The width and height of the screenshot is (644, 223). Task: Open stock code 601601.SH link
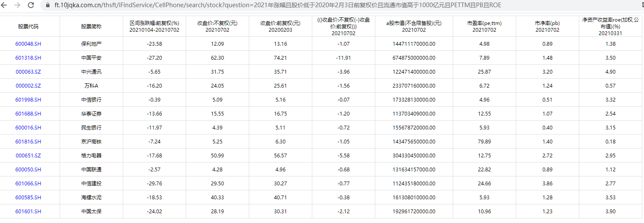tap(28, 212)
